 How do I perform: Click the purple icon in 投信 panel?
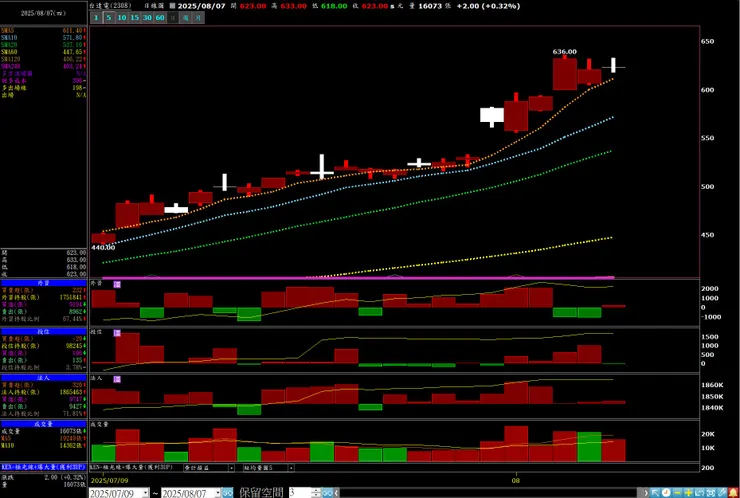click(117, 333)
